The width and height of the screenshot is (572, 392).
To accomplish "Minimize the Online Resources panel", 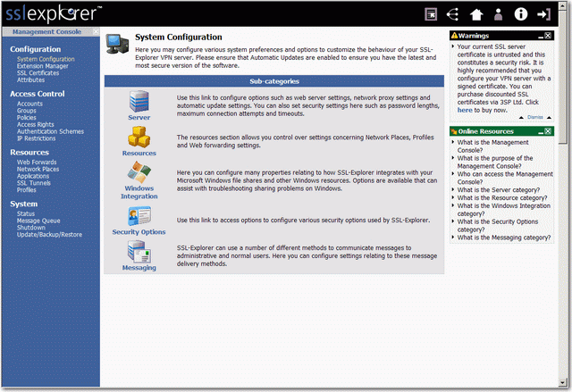I will [x=541, y=131].
